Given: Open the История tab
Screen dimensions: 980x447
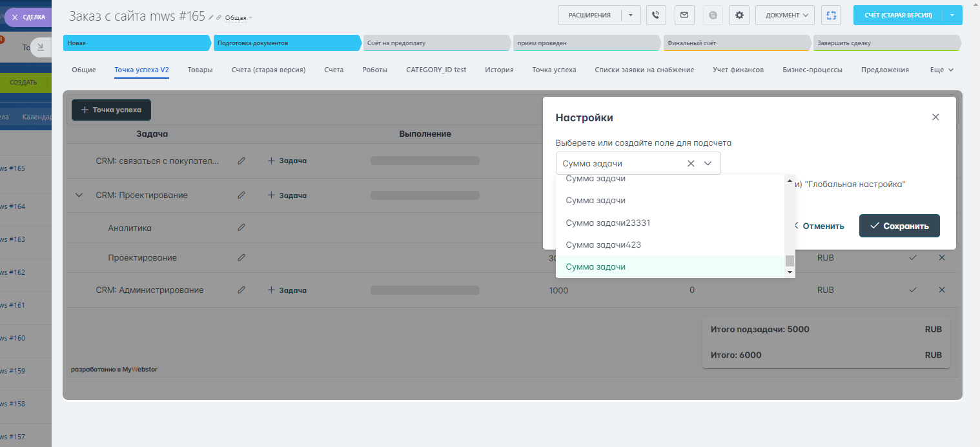Looking at the screenshot, I should (499, 70).
